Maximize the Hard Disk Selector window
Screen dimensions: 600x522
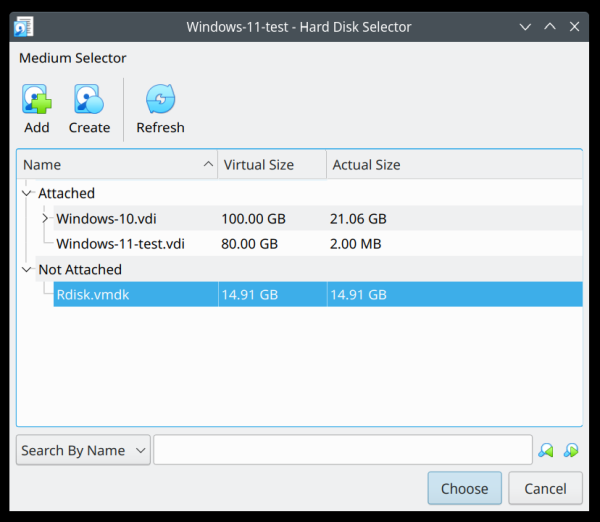point(550,26)
